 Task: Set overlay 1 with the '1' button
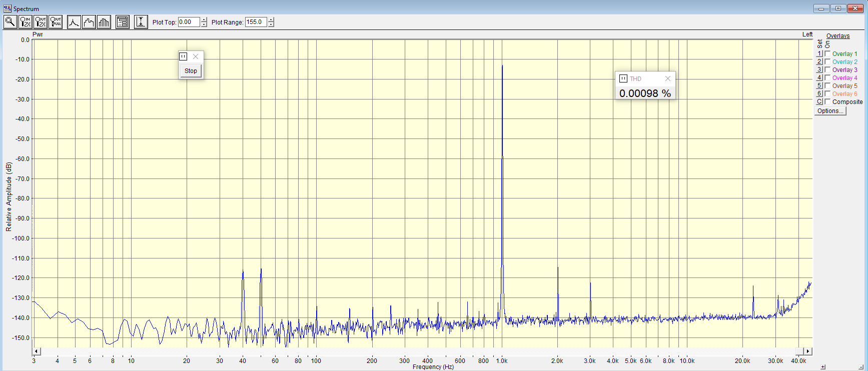coord(819,53)
